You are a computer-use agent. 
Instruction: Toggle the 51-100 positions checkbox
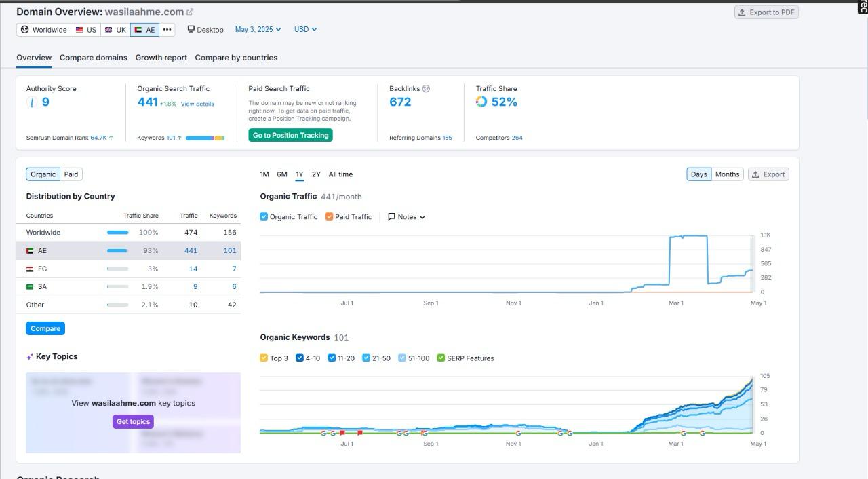click(x=402, y=358)
